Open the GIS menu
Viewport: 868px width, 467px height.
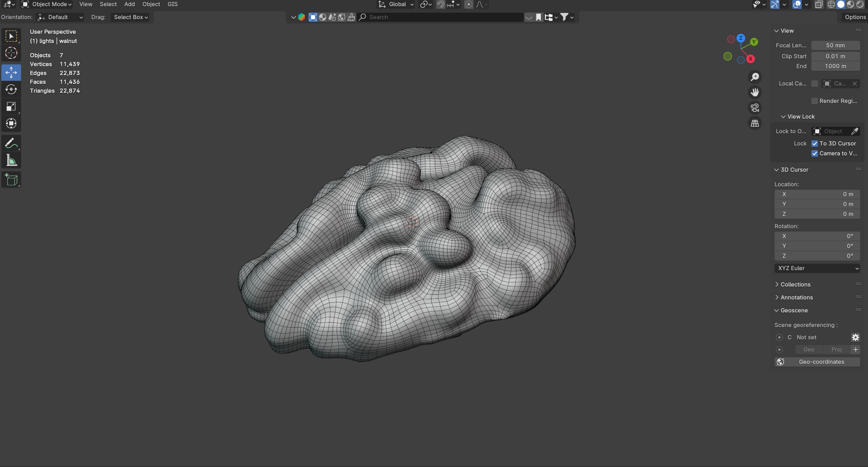tap(172, 4)
